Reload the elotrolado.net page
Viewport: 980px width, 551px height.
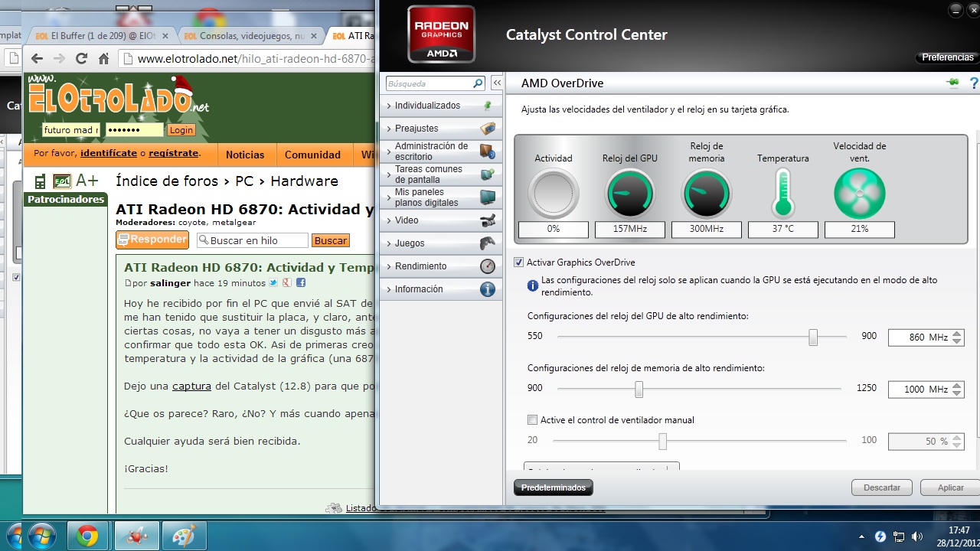pos(81,59)
